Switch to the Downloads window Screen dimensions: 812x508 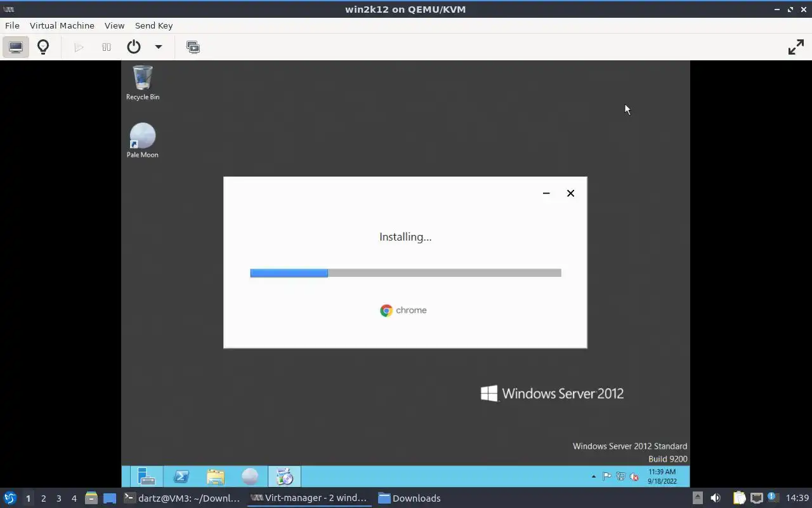pos(410,498)
